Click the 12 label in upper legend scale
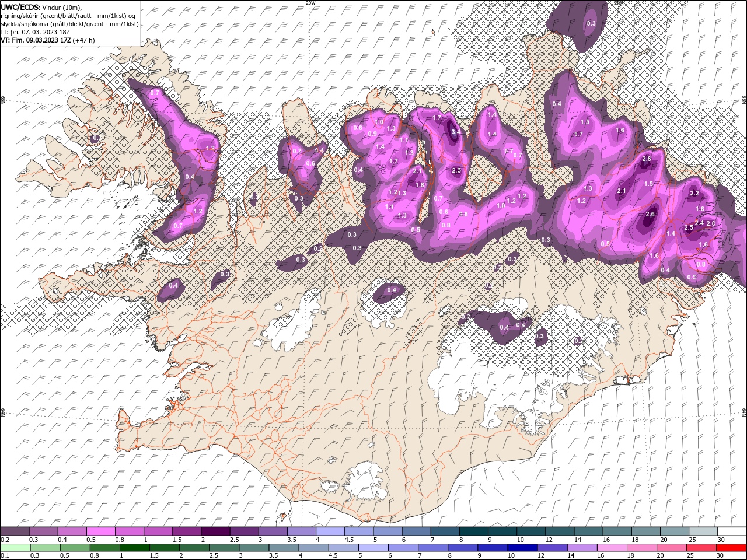Screen dimensions: 747x560 548,540
